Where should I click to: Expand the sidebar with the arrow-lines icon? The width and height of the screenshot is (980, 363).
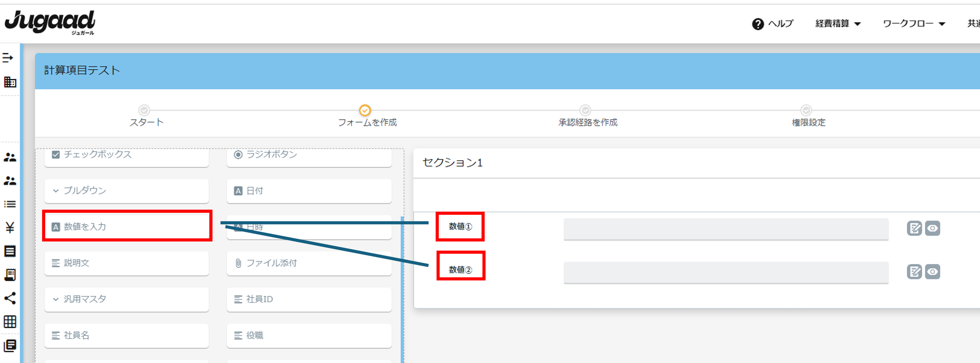(x=8, y=58)
